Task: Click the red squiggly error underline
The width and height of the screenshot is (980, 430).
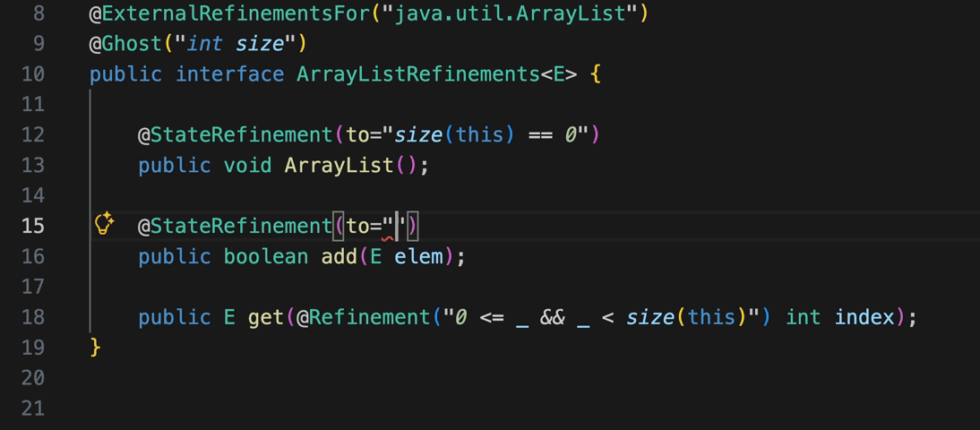Action: (388, 238)
